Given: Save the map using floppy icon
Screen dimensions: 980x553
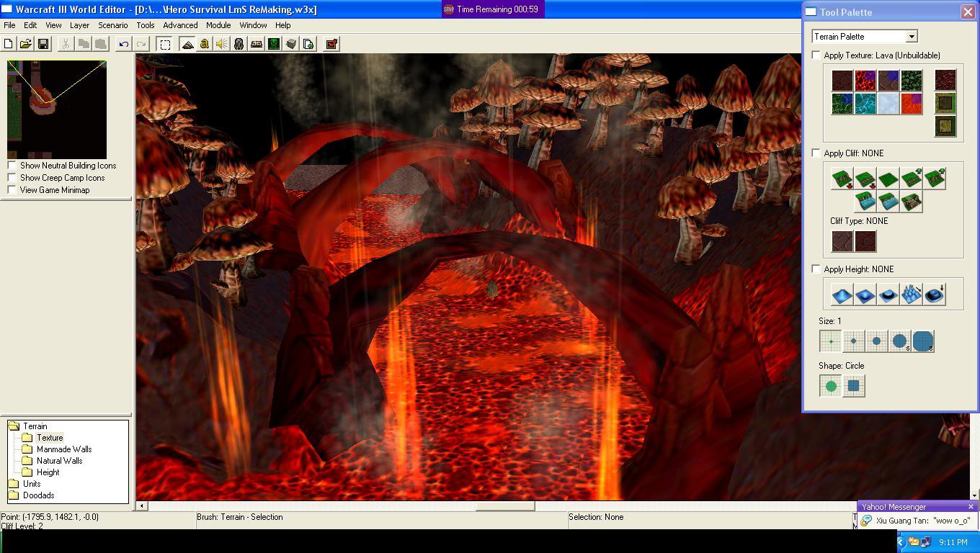Looking at the screenshot, I should (x=43, y=44).
